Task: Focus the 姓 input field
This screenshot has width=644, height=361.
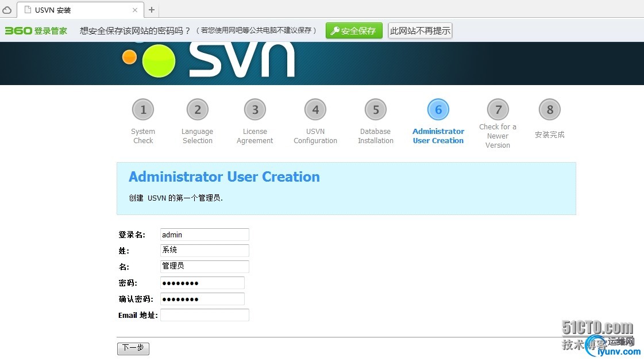Action: click(x=205, y=251)
